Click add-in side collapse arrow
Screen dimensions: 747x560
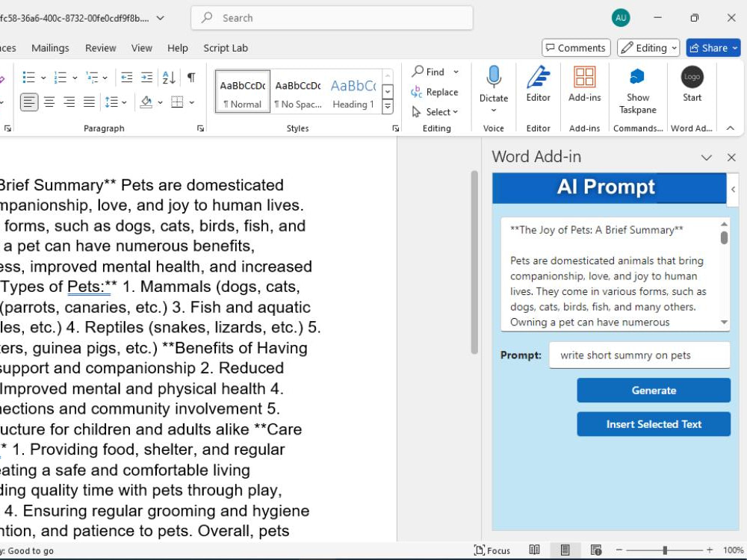pos(734,190)
